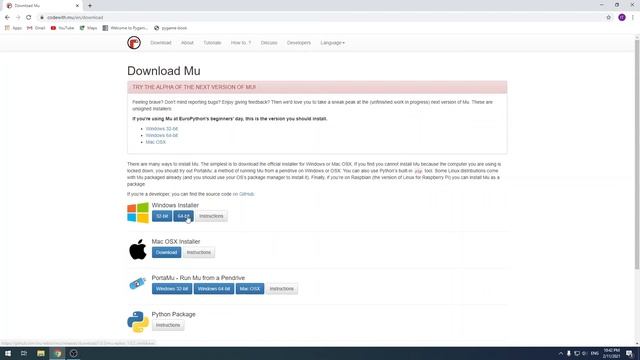Viewport: 640px width, 360px height.
Task: Open the OBS taskbar icon
Action: pos(73,353)
